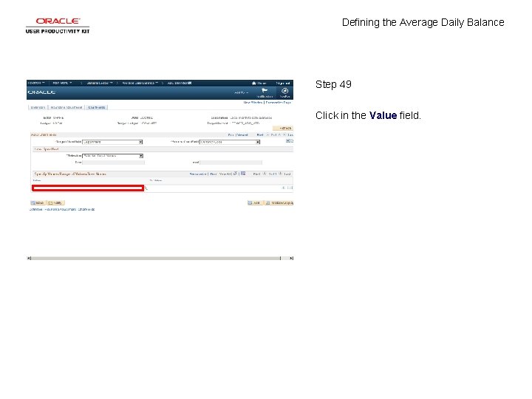The width and height of the screenshot is (532, 399).
Task: Click the Sign out link
Action: point(283,83)
